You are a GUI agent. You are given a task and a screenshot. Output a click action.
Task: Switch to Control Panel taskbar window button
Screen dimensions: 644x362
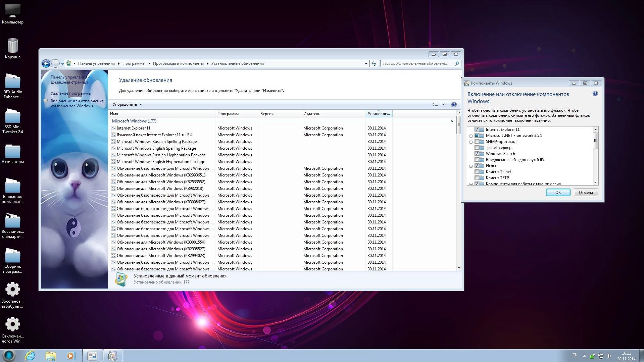(x=92, y=356)
